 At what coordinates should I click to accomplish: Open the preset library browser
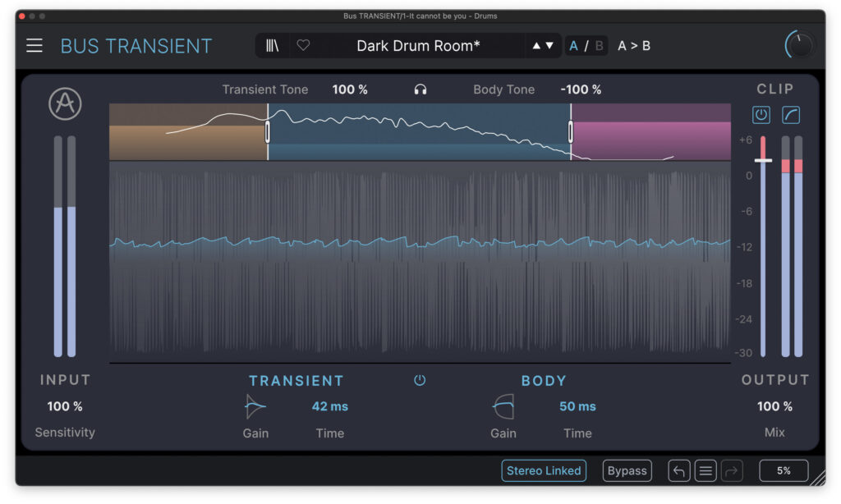click(272, 46)
